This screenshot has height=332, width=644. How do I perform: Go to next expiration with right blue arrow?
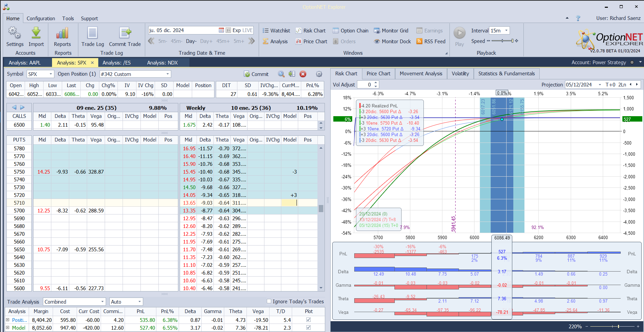(x=22, y=107)
